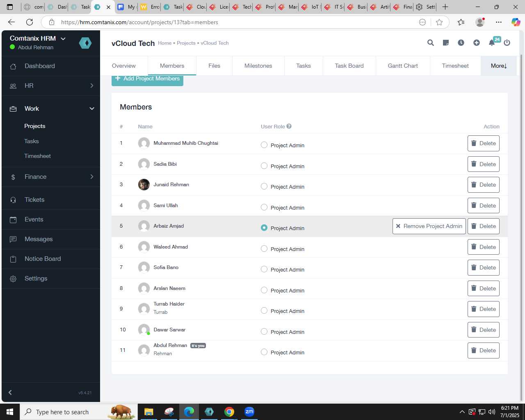Click the collapse sidebar arrow icon
525x420 pixels.
pos(10,393)
